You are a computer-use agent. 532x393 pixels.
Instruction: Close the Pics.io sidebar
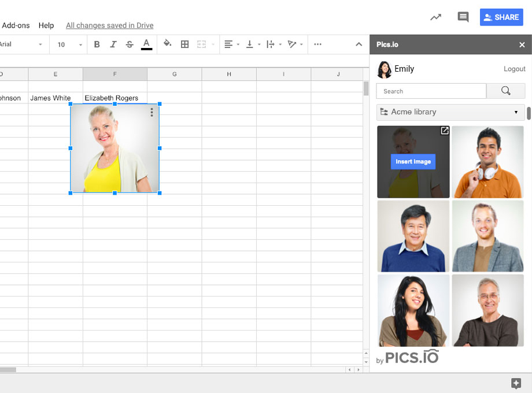pos(522,45)
